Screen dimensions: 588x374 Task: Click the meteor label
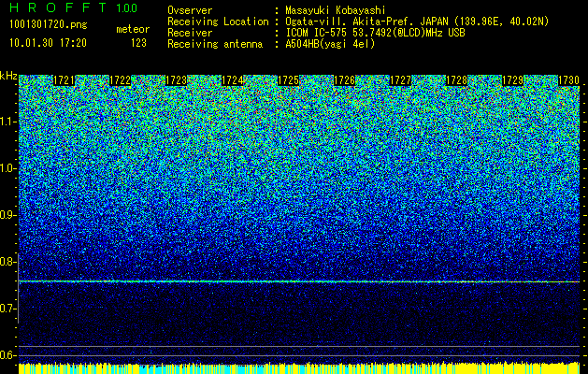pos(133,30)
